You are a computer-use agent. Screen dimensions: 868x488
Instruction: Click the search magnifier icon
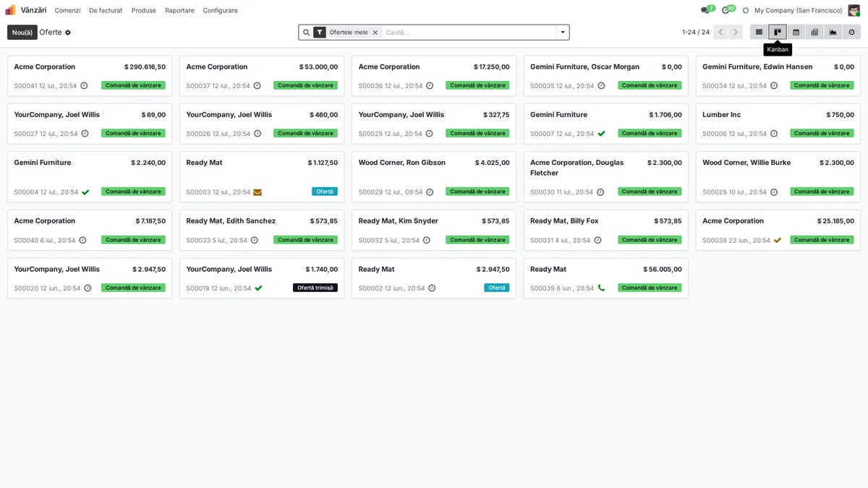click(x=306, y=33)
